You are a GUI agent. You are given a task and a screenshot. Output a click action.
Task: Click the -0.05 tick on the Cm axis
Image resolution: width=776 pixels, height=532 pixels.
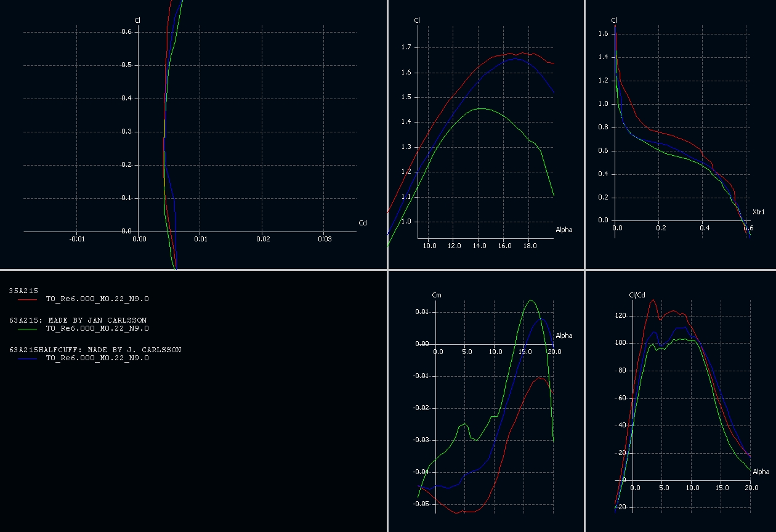point(421,504)
